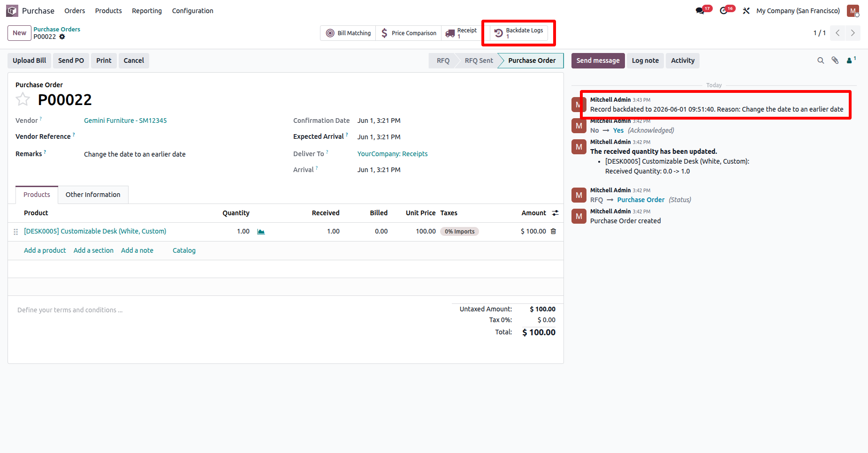
Task: Sort by the Received column header
Action: 326,213
